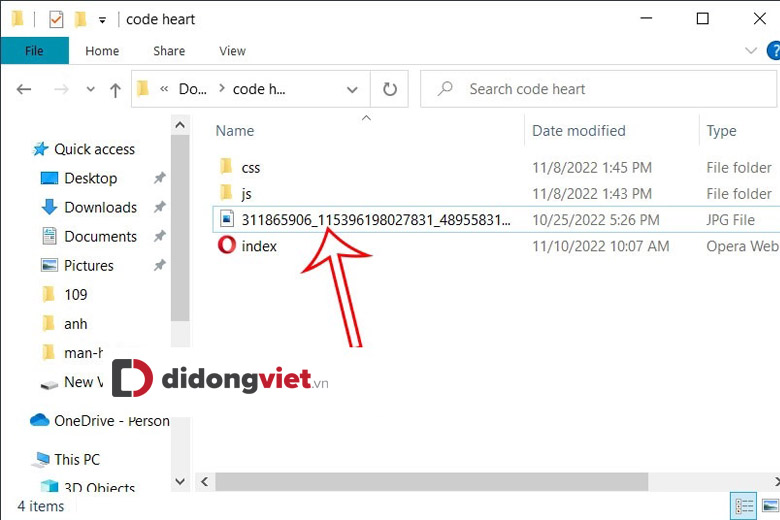The height and width of the screenshot is (520, 780).
Task: Click the date 11/10/2022 10:07 AM
Action: pyautogui.click(x=600, y=246)
